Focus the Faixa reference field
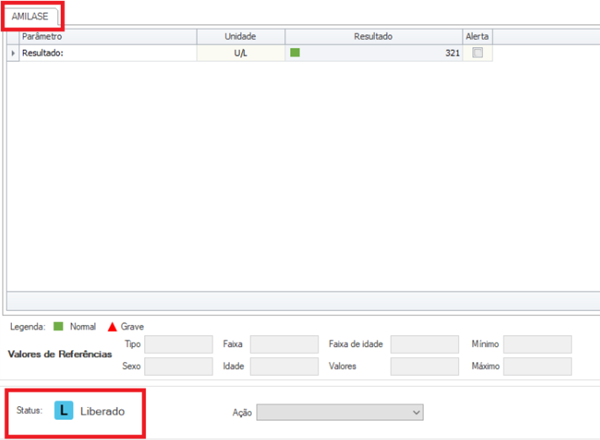 click(x=284, y=344)
